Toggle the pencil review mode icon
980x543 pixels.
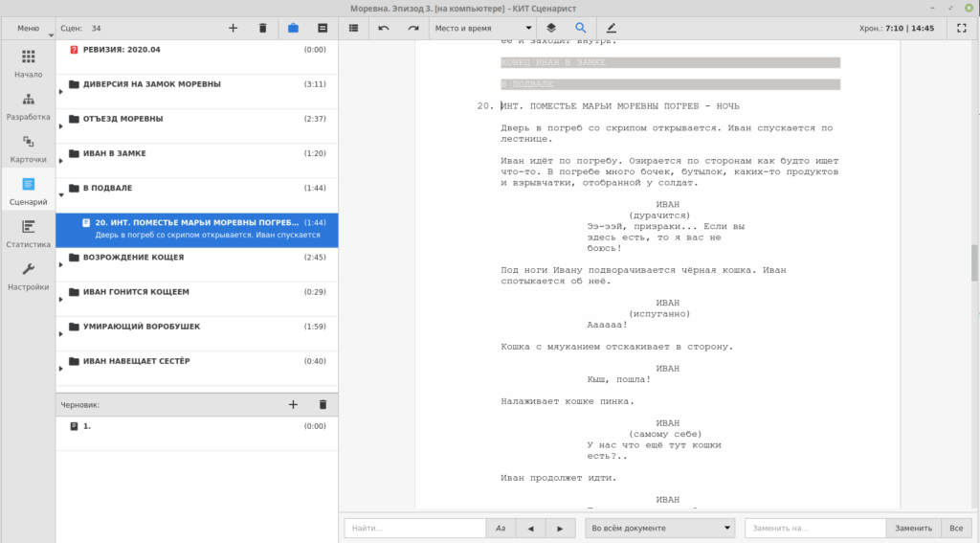click(611, 28)
